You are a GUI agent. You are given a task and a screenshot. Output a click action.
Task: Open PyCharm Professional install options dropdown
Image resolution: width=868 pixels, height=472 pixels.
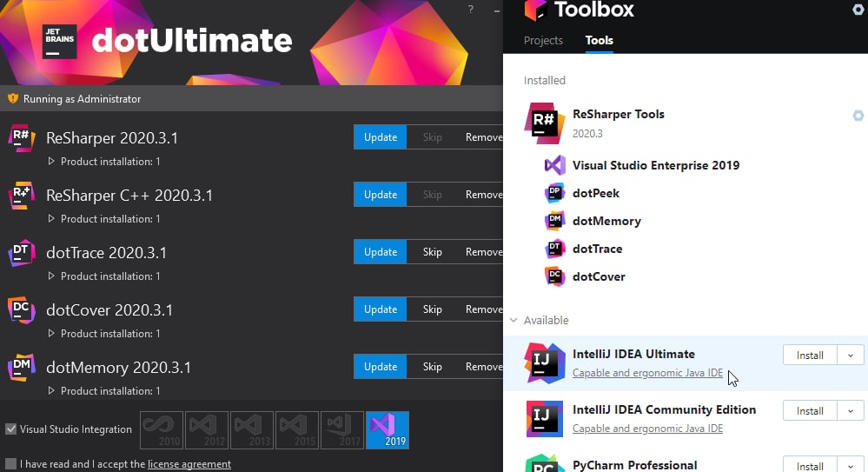(851, 465)
